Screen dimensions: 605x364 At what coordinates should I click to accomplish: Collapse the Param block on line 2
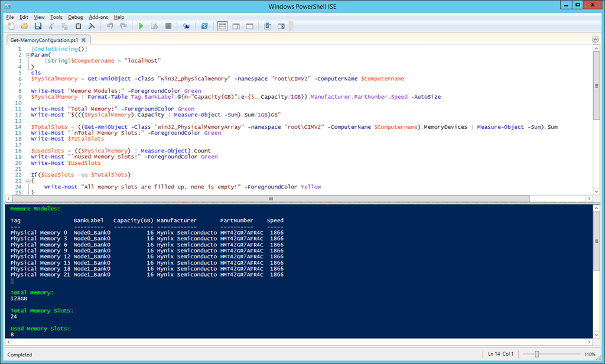[x=28, y=55]
